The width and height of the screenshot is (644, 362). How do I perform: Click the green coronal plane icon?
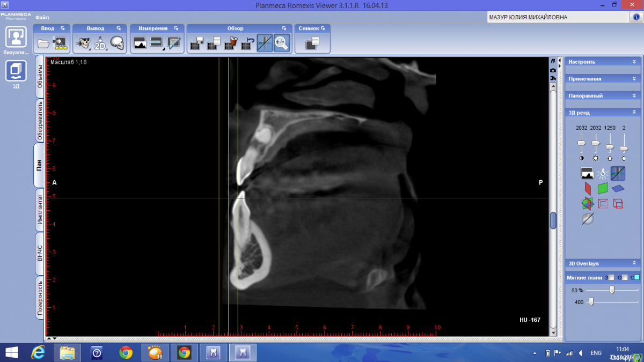(x=603, y=188)
